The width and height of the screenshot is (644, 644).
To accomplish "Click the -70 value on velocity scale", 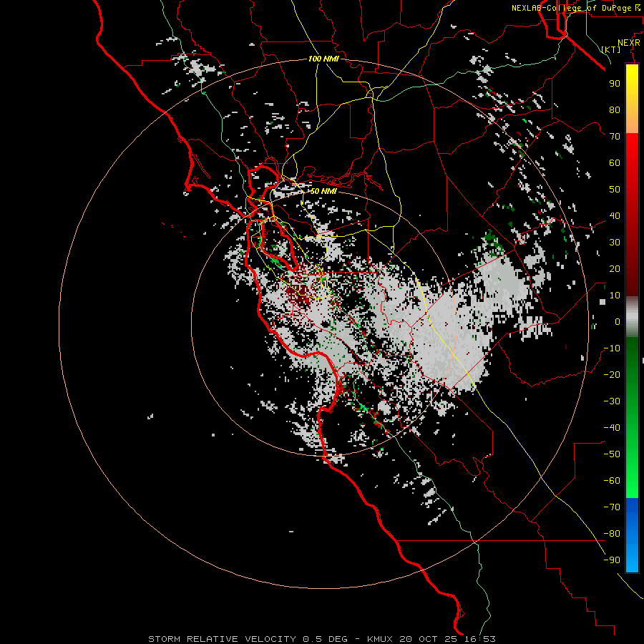I will click(612, 507).
